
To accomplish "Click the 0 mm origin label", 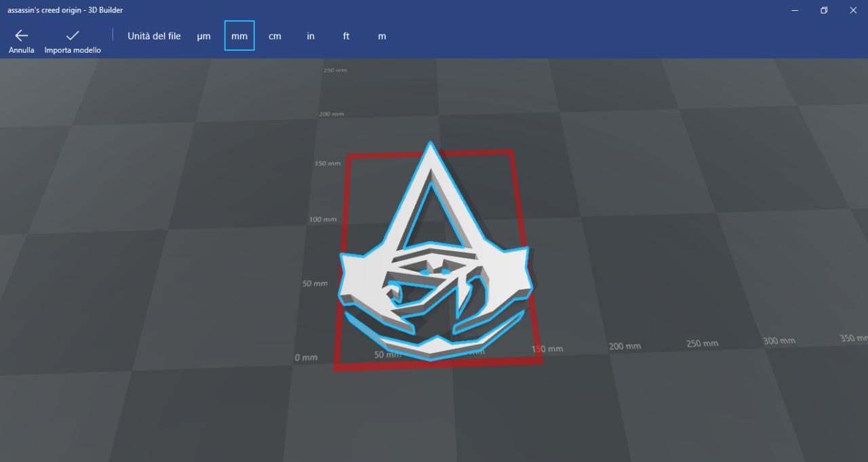I will (x=306, y=357).
